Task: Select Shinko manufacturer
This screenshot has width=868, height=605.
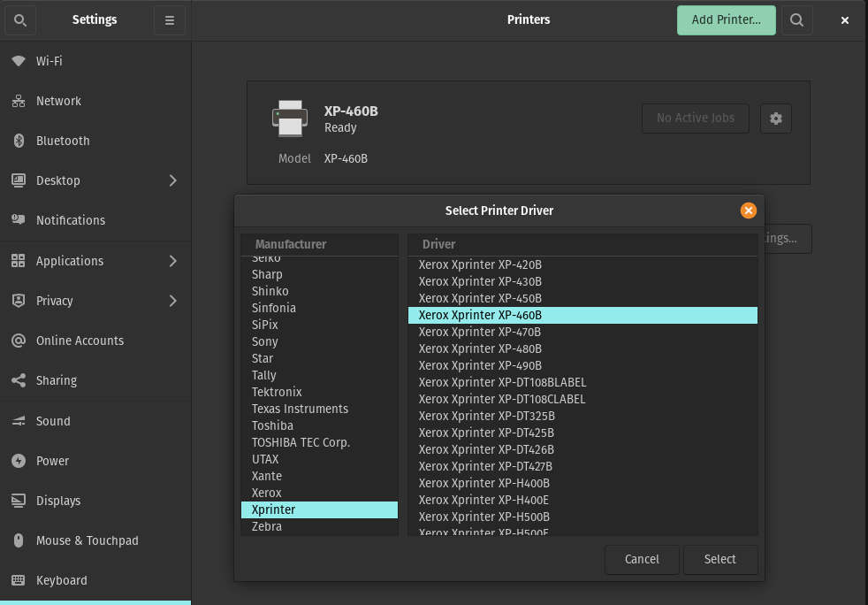Action: pos(319,291)
